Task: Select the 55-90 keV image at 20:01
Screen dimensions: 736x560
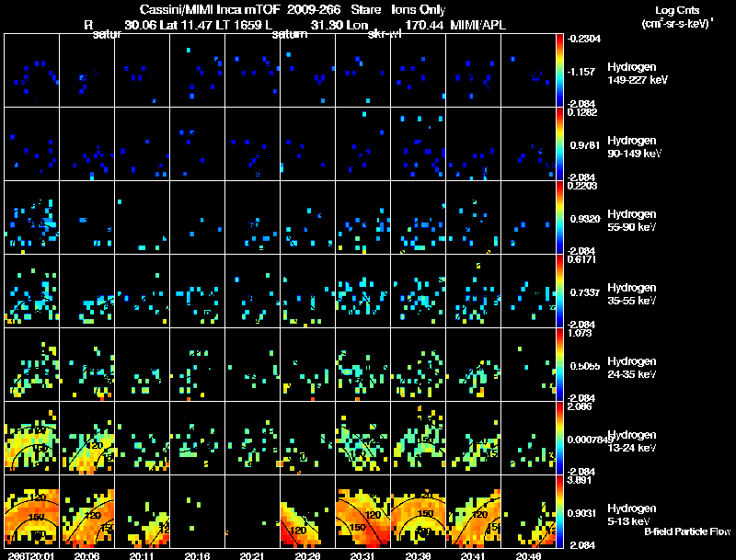Action: (32, 217)
